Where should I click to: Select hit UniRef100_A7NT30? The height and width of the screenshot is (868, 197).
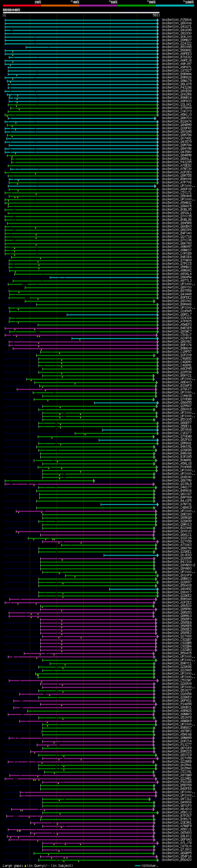(176, 169)
